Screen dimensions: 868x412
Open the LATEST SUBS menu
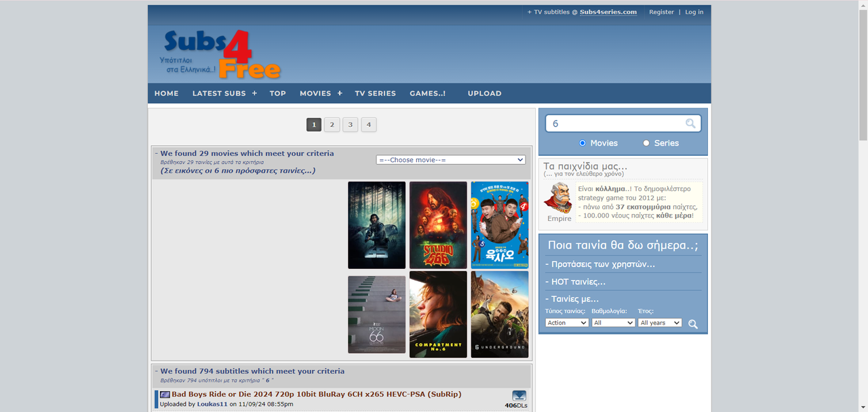(219, 94)
